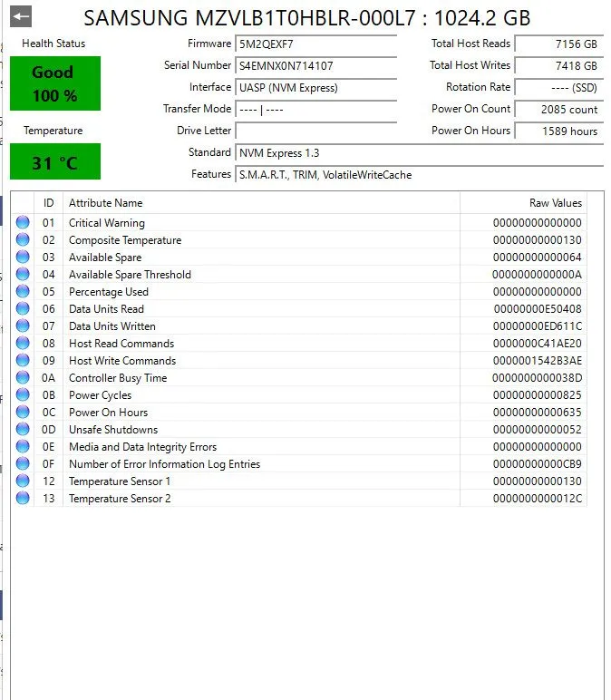Screen dimensions: 611x700
Task: Click the Interface field UASP (NVM Express)
Action: coord(316,87)
